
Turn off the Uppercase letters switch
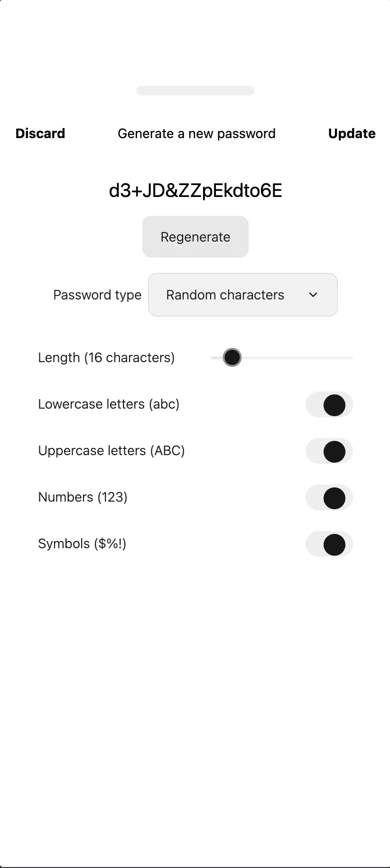[329, 451]
